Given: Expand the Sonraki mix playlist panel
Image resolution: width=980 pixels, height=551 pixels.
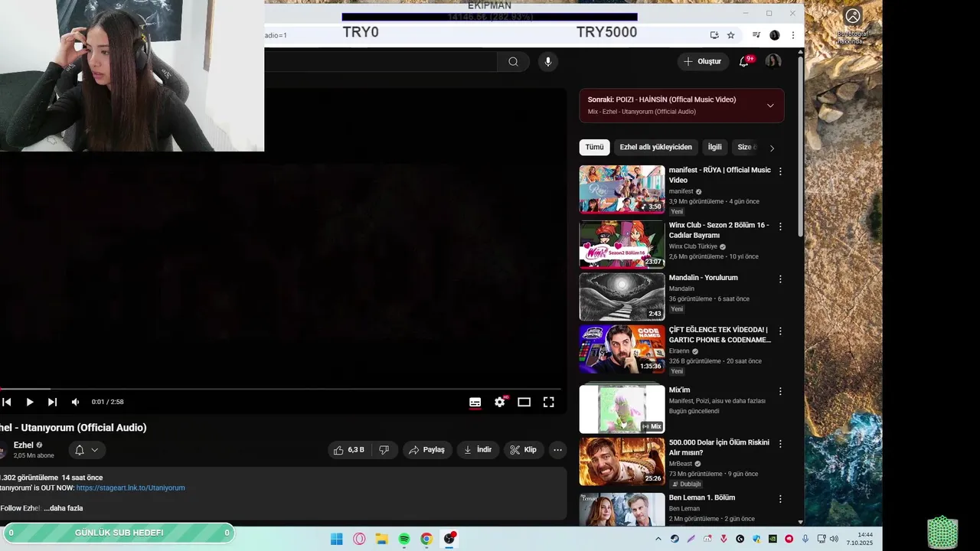Looking at the screenshot, I should pos(770,106).
